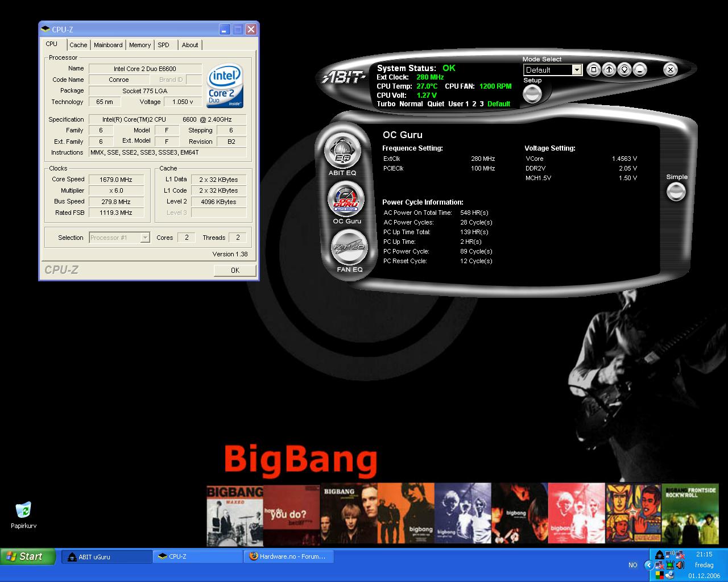Select the Turbo mode in uGuru status

point(386,104)
